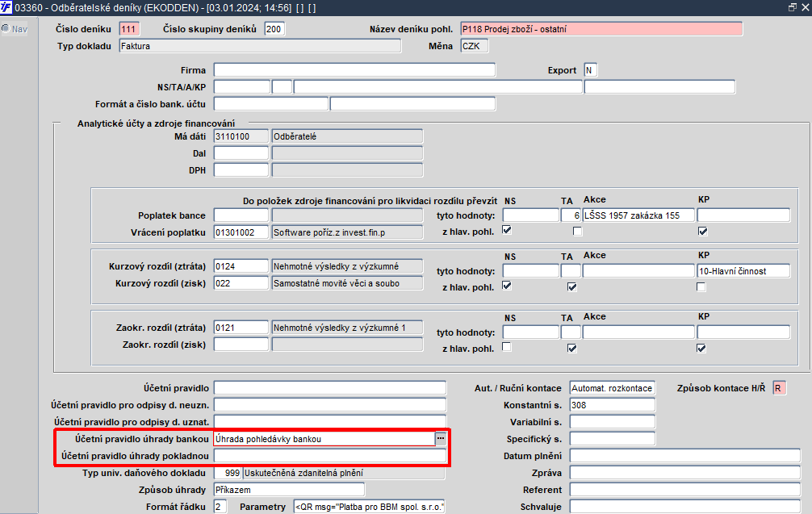Click the Má dáti account field 3110100

[x=241, y=136]
